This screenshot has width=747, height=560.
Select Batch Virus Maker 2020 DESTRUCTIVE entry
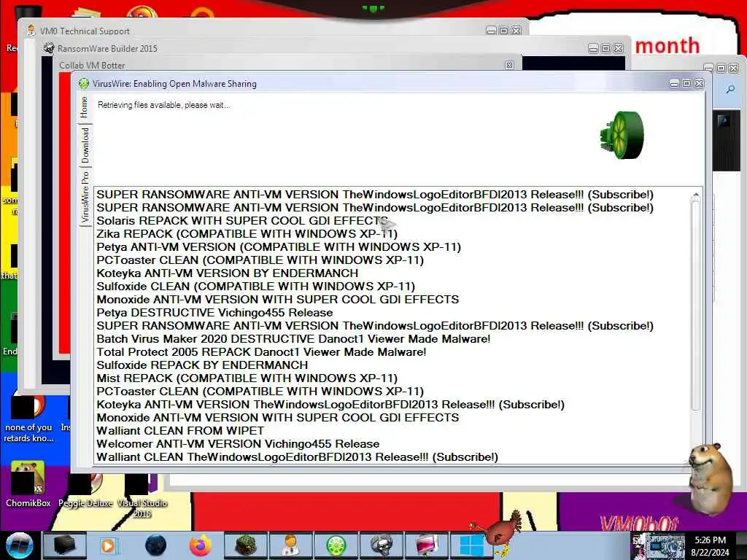pyautogui.click(x=293, y=338)
